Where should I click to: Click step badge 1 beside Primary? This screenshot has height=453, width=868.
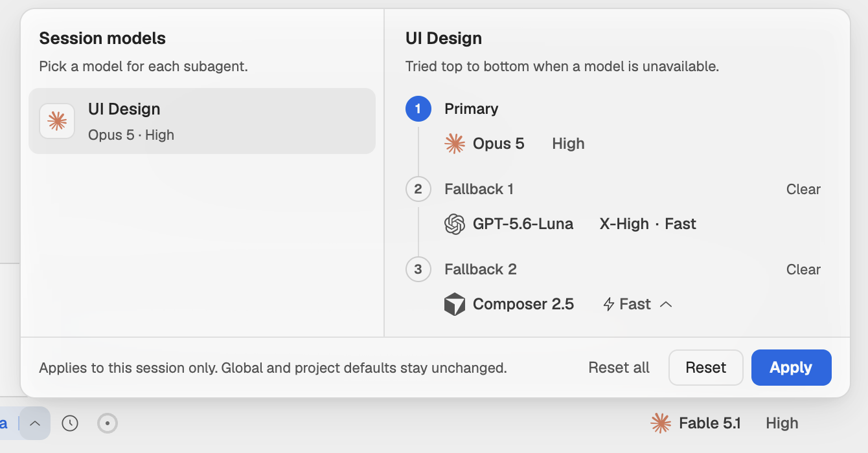tap(418, 109)
